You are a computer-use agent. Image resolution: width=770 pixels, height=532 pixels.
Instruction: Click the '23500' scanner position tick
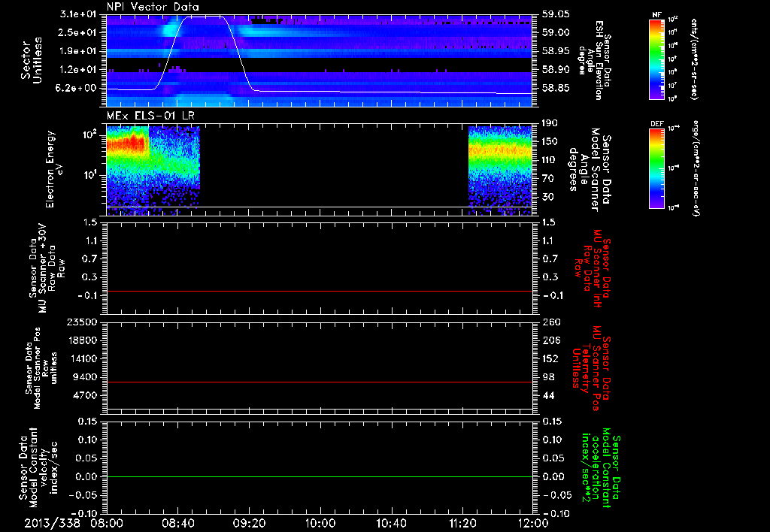(83, 322)
